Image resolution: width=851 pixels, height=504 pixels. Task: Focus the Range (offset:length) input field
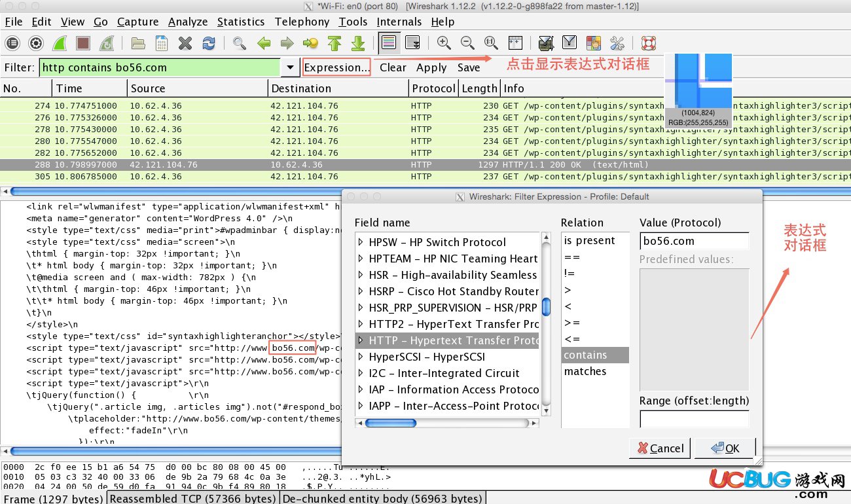(x=695, y=419)
